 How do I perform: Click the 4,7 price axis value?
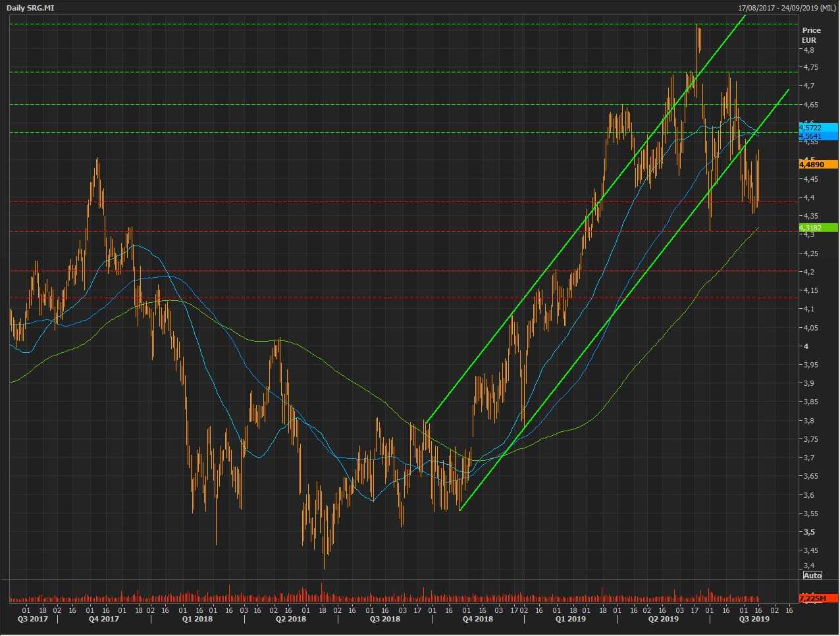(808, 86)
